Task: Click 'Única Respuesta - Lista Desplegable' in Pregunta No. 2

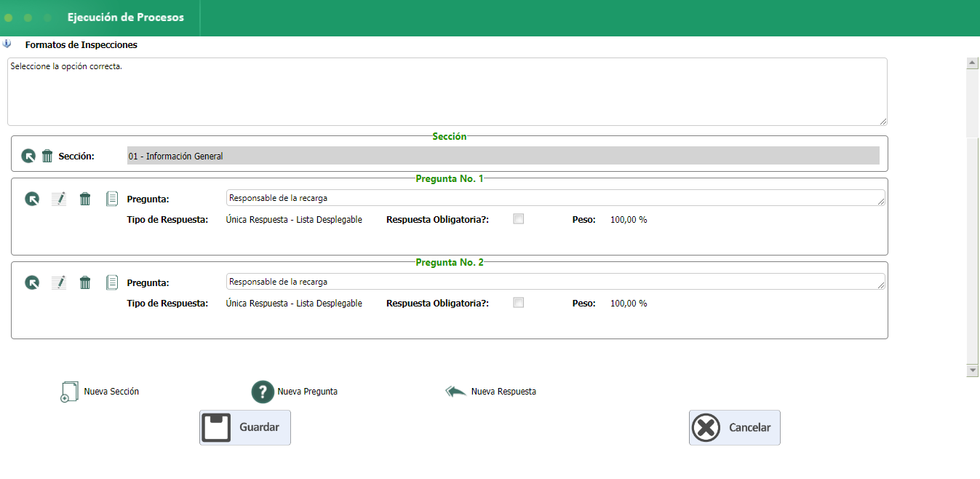Action: coord(294,304)
